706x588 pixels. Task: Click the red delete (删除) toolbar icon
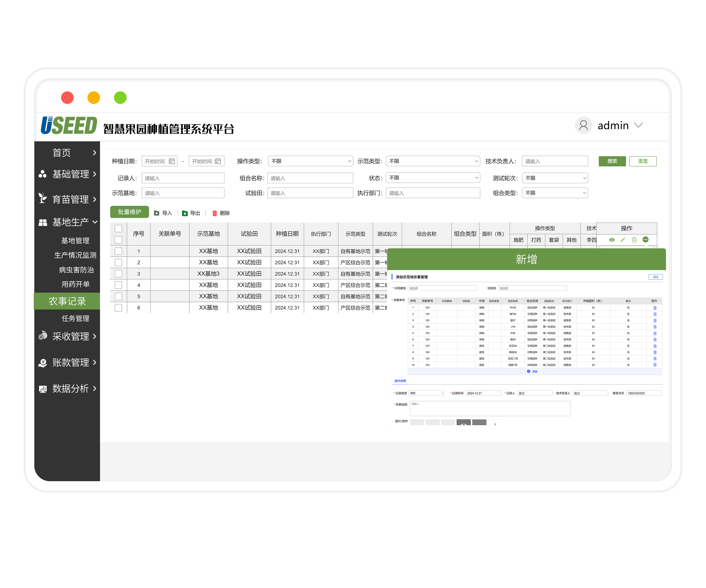(215, 213)
